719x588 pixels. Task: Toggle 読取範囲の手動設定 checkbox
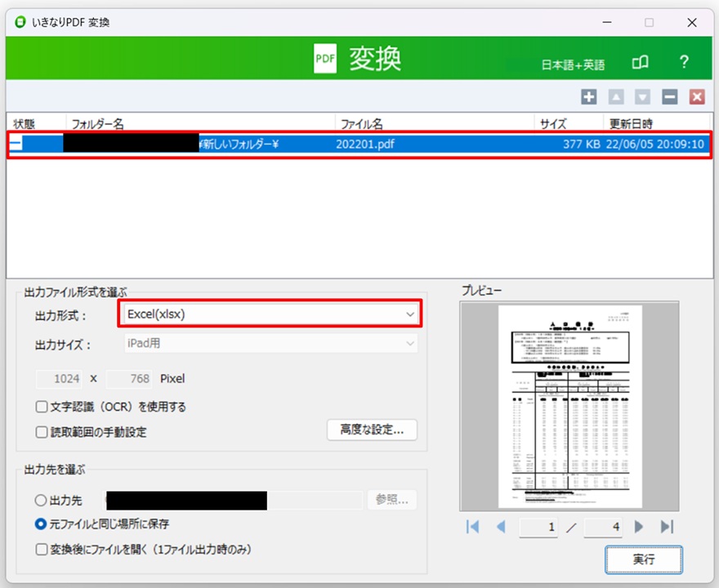click(x=42, y=432)
